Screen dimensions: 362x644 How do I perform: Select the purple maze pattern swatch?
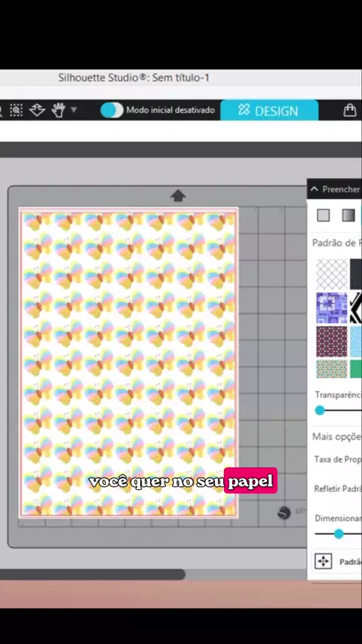click(x=332, y=308)
